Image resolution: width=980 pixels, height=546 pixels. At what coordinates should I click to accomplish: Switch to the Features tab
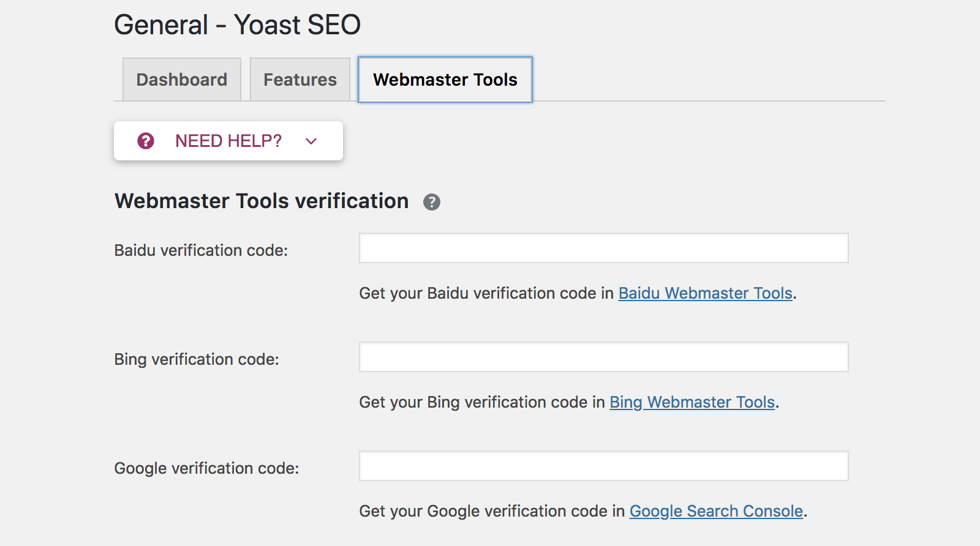[300, 80]
